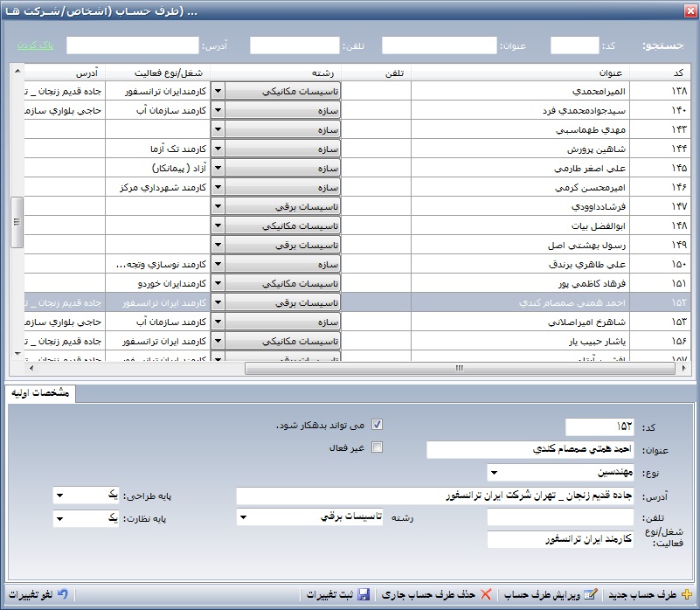Select the 'مشخصات اولیه' tab
Image resolution: width=700 pixels, height=610 pixels.
40,393
